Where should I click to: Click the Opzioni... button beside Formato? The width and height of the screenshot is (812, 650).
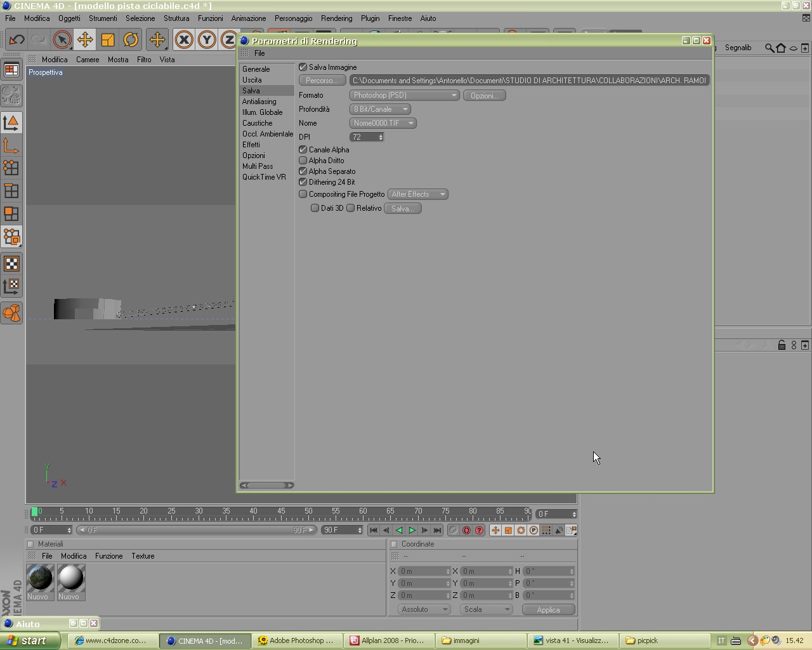pos(484,95)
